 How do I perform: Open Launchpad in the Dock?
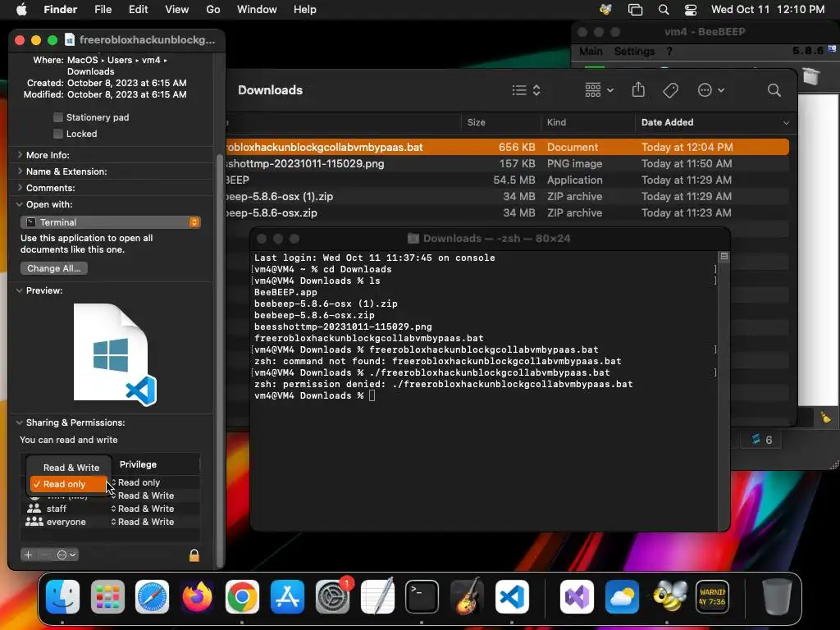point(107,597)
